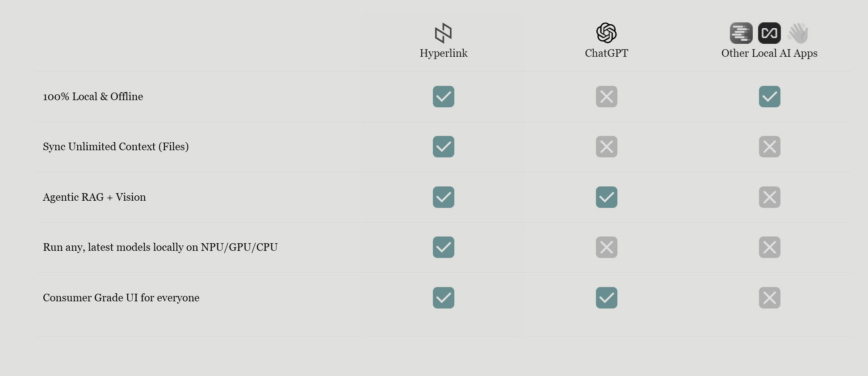Viewport: 868px width, 376px height.
Task: Click the Hyperlink column heading text
Action: (444, 53)
